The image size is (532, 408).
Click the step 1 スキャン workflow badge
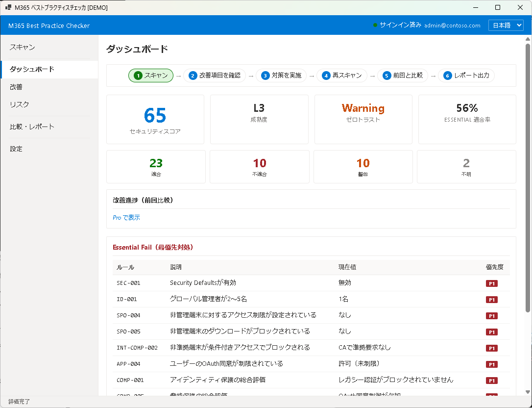[150, 76]
